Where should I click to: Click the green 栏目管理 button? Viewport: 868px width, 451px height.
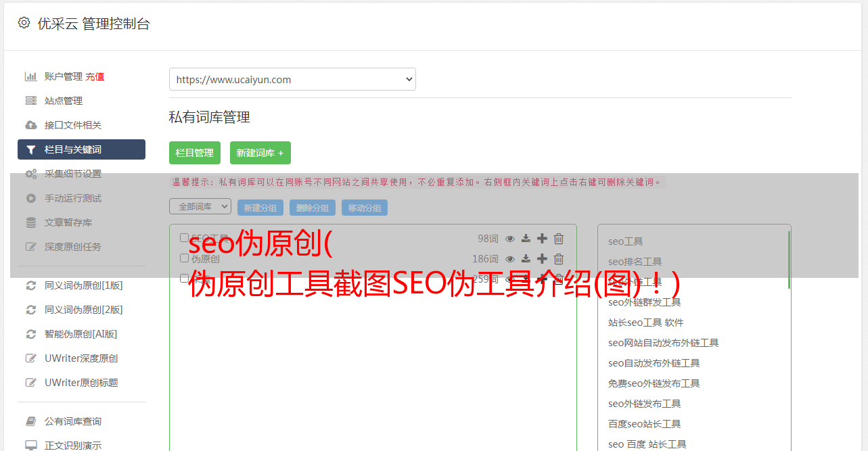click(195, 153)
